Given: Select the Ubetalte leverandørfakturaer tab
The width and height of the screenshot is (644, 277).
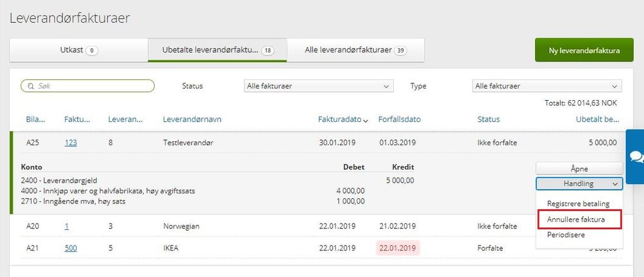Looking at the screenshot, I should (x=217, y=50).
